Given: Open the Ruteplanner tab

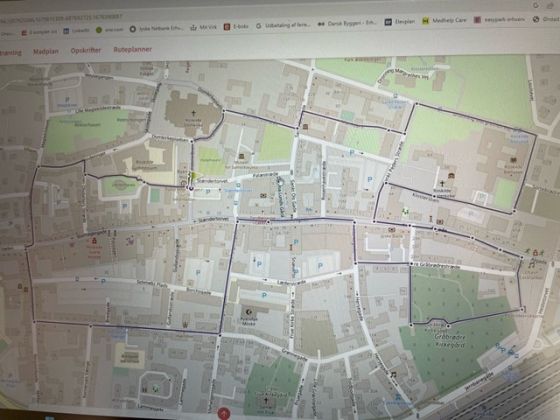Looking at the screenshot, I should [132, 49].
